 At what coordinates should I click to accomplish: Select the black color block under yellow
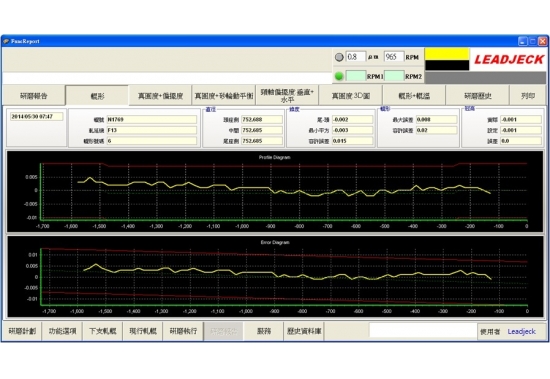tap(447, 65)
